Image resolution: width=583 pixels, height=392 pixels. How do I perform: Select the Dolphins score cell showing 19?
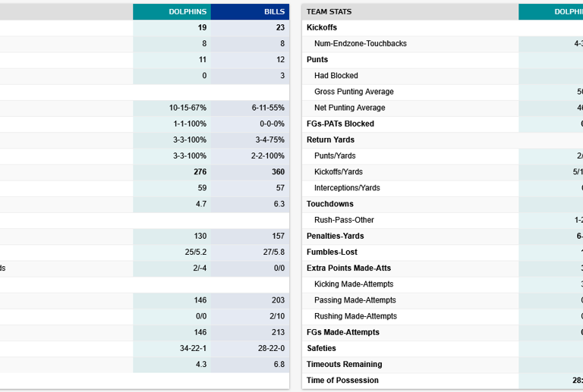[x=201, y=27]
